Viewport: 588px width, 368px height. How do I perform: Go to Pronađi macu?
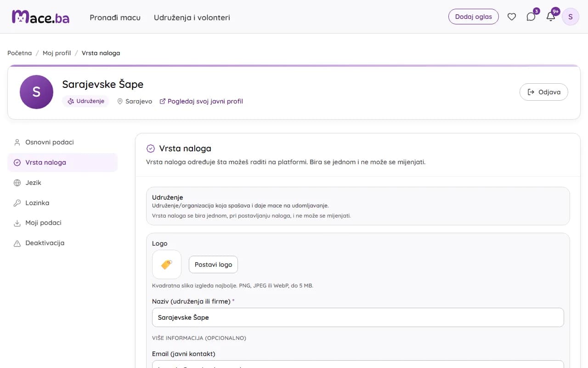tap(115, 17)
